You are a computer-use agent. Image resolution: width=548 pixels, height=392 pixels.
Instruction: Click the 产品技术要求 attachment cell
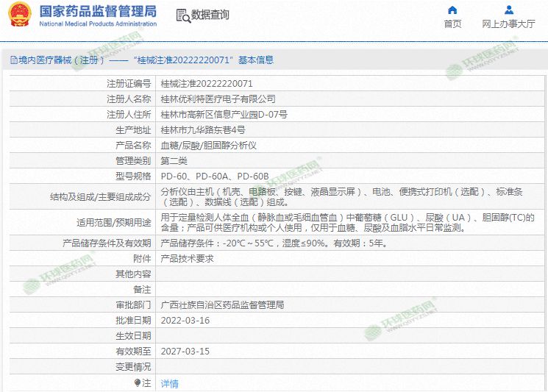tap(187, 258)
